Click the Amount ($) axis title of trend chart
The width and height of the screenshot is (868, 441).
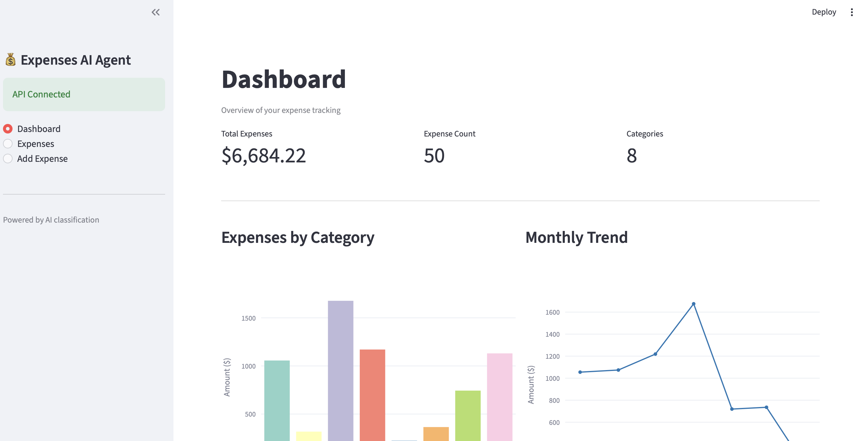pos(531,385)
